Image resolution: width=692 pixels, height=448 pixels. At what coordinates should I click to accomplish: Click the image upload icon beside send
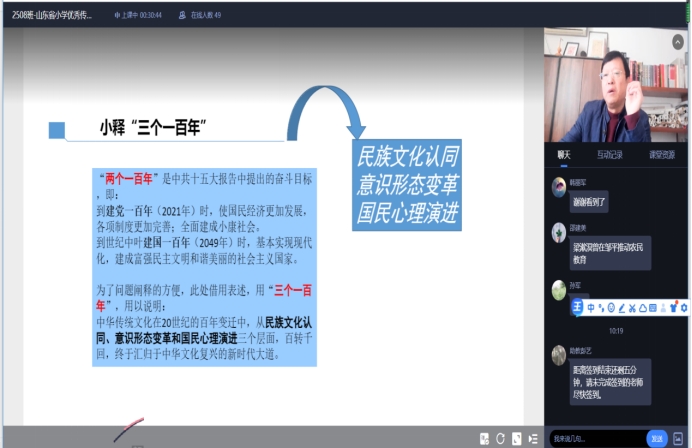678,438
